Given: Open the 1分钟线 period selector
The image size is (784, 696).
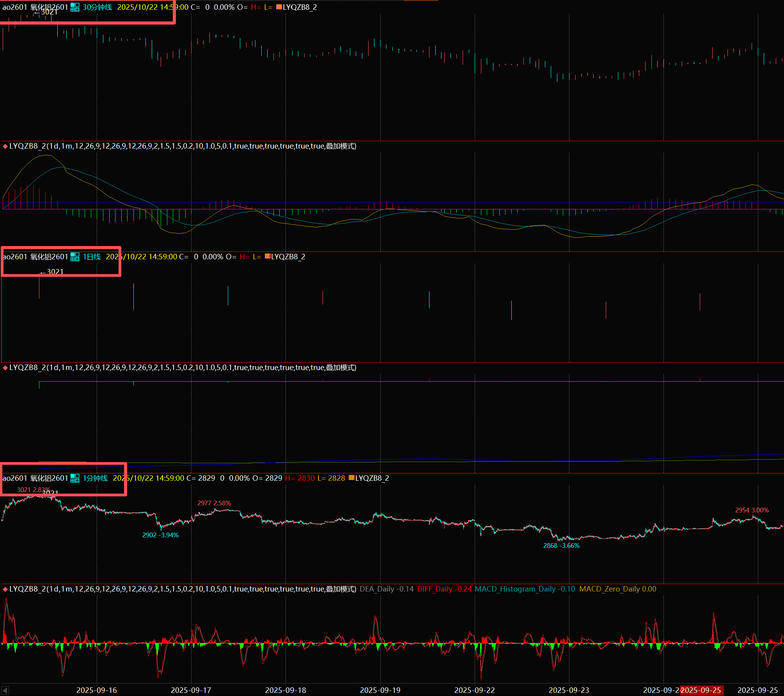Looking at the screenshot, I should click(x=95, y=478).
